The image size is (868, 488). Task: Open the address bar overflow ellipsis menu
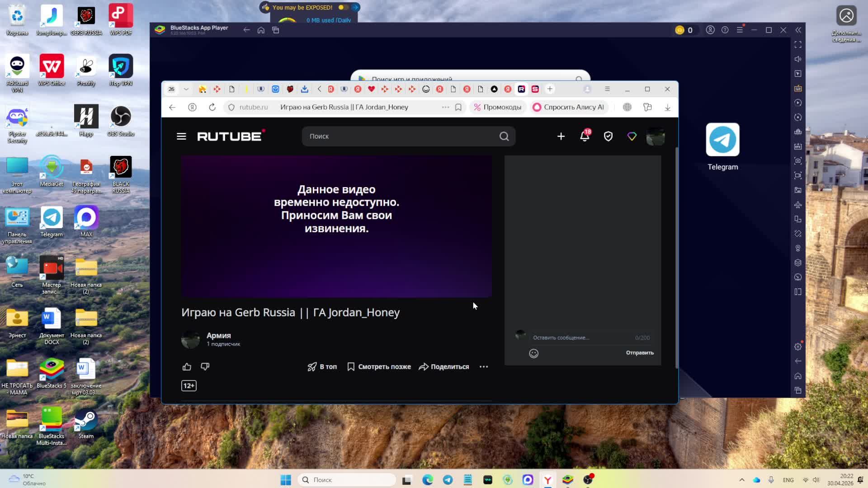tap(445, 107)
